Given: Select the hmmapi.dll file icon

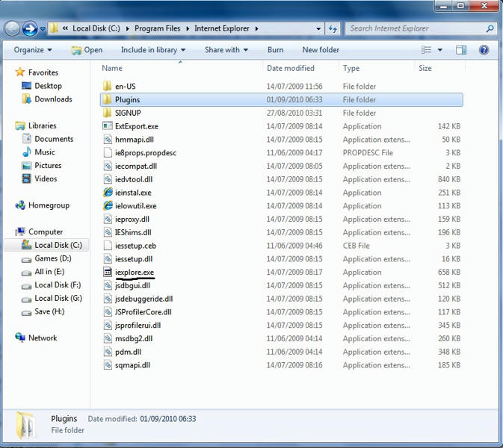Looking at the screenshot, I should (108, 139).
